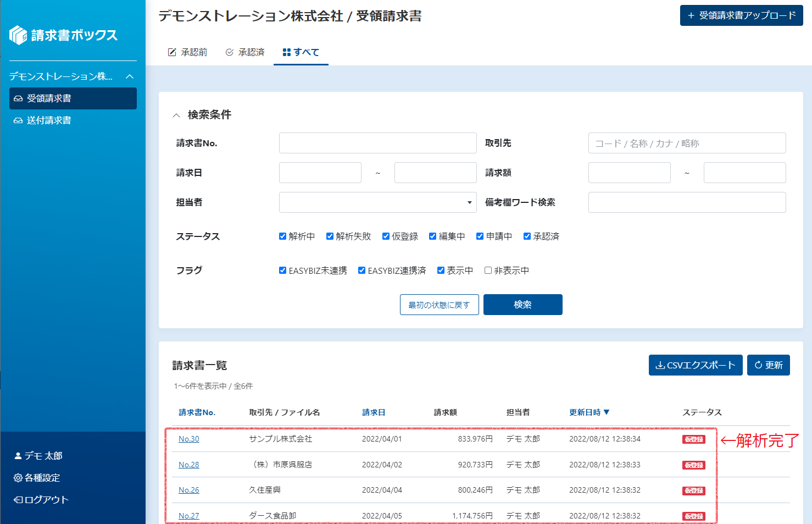Open the 担当者 dropdown
The width and height of the screenshot is (812, 524).
tap(377, 202)
